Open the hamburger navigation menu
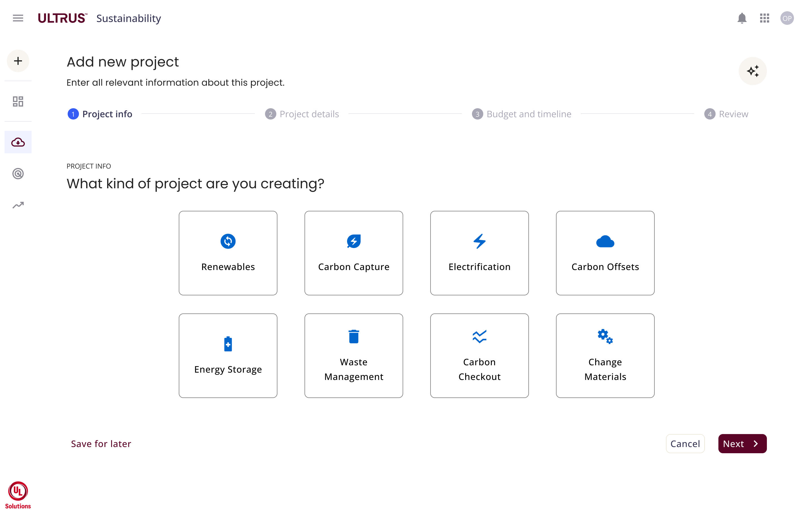Viewport: 812px width, 522px height. click(x=18, y=18)
